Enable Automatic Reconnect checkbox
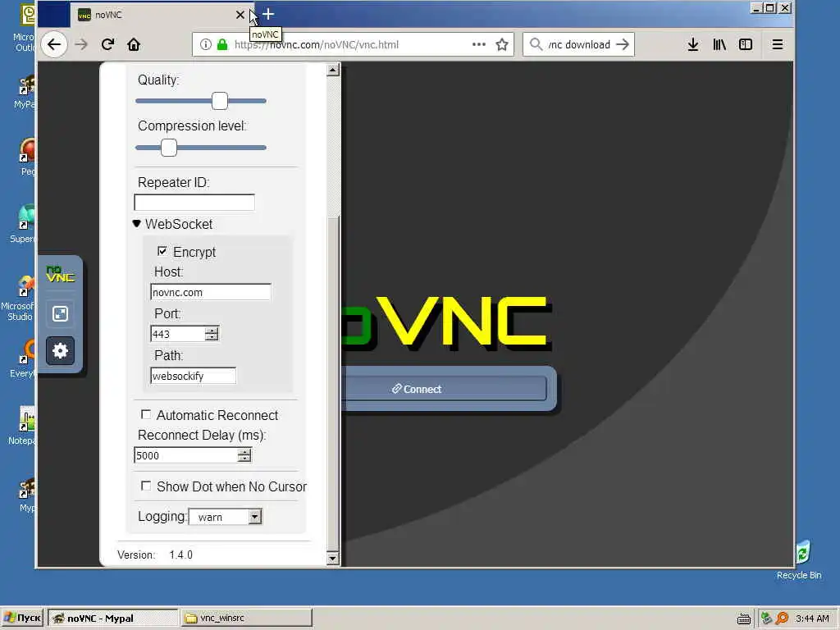 pos(145,414)
